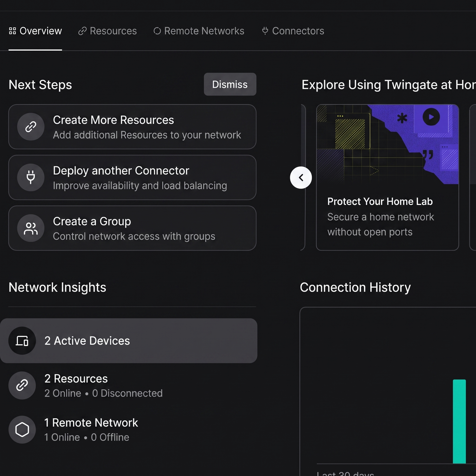Go to the Remote Networks tab

(x=199, y=31)
